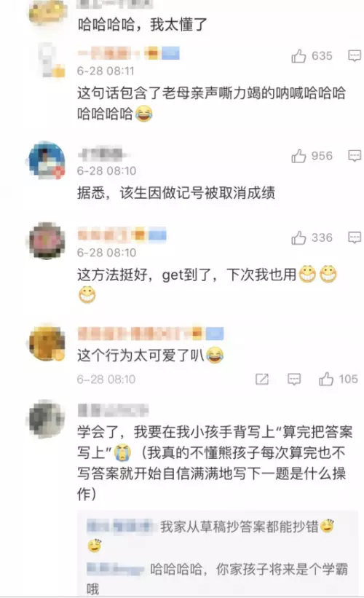Like the comment with 956 likes
The width and height of the screenshot is (364, 598).
coord(298,156)
